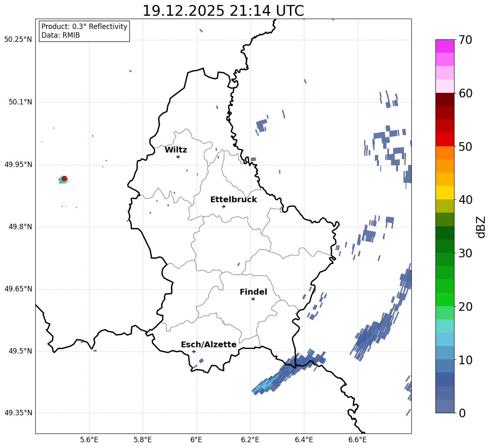Click the colorbar 70 tick label
This screenshot has width=491, height=448.
click(x=465, y=40)
